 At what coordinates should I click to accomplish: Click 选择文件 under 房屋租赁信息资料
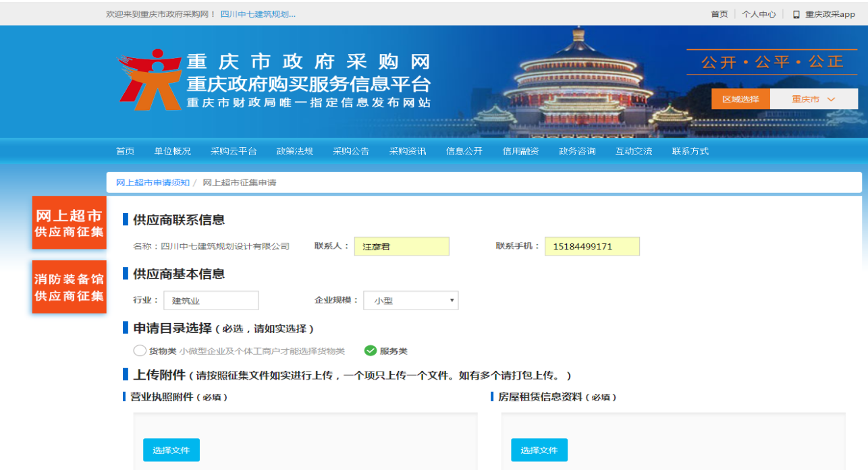pos(539,450)
